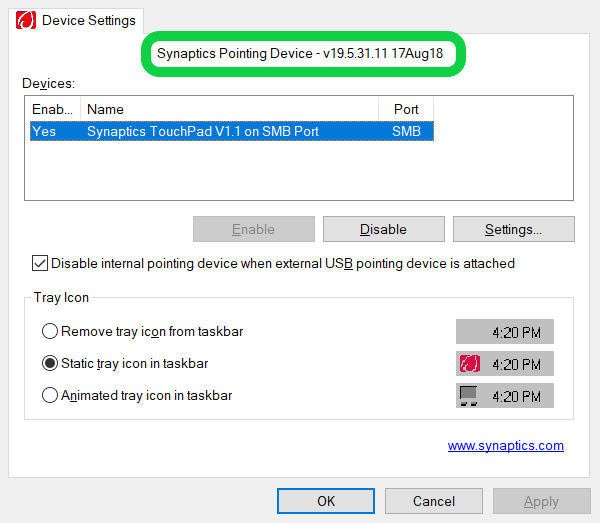The image size is (600, 523).
Task: Click the Enab... column header
Action: click(x=52, y=109)
